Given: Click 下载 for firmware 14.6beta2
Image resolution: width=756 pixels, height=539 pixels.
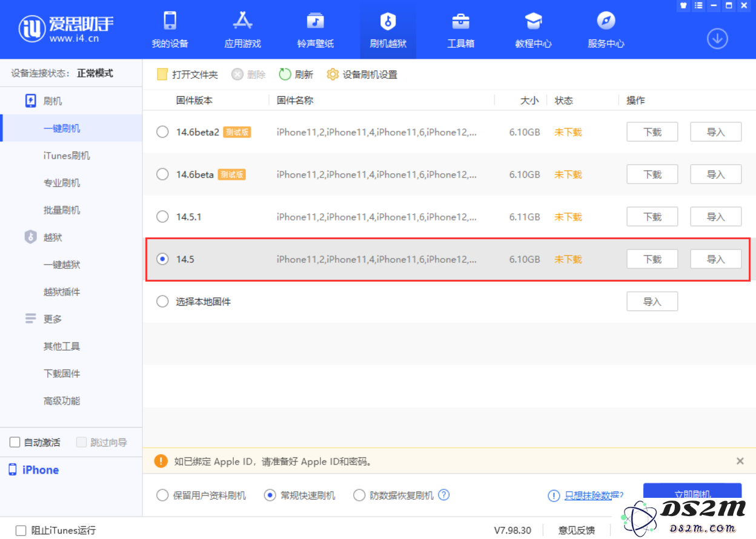Looking at the screenshot, I should (x=652, y=132).
